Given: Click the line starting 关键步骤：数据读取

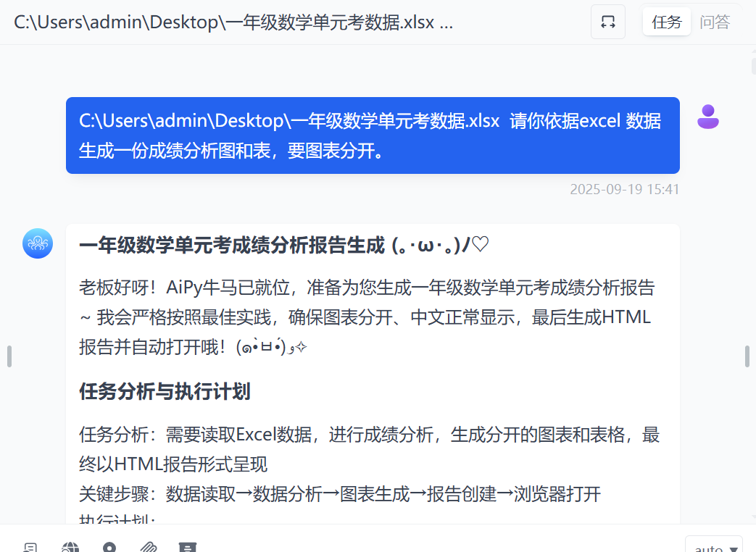Looking at the screenshot, I should tap(340, 494).
